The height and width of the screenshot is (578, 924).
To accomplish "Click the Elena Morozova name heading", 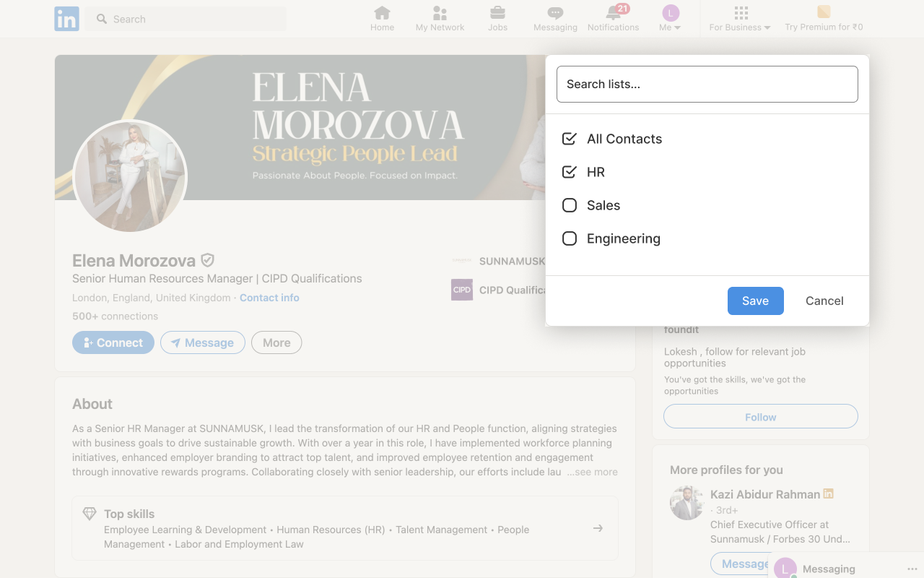I will point(134,261).
